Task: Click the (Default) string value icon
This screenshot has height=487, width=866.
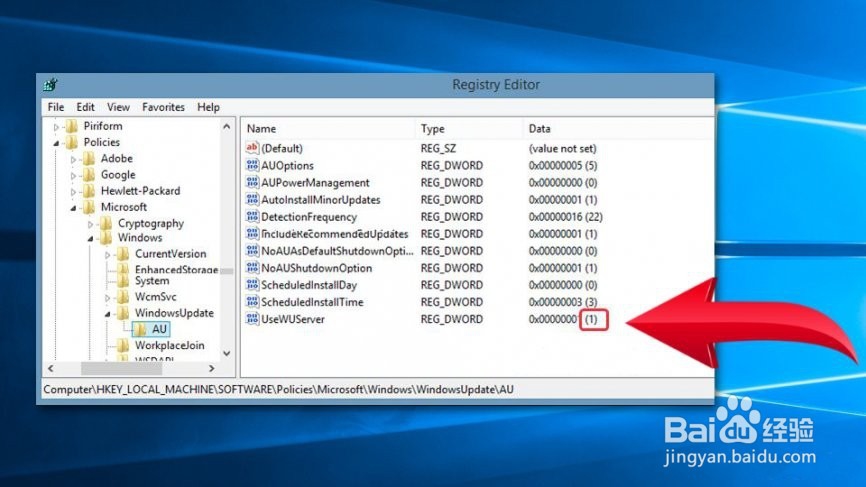Action: 252,147
